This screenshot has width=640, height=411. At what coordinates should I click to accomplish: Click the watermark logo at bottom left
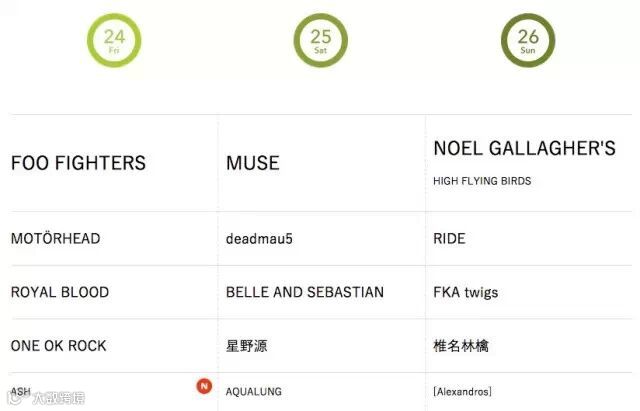click(x=46, y=398)
